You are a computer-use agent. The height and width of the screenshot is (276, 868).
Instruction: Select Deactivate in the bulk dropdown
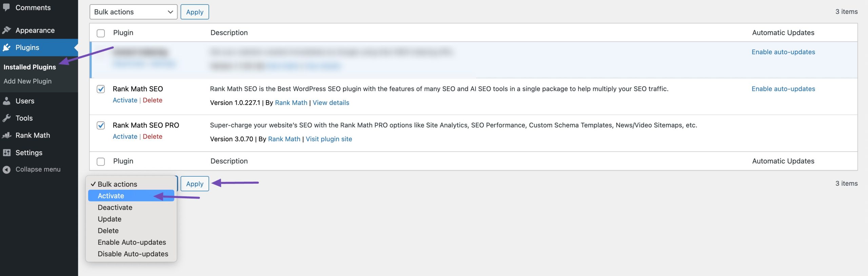tap(131, 207)
